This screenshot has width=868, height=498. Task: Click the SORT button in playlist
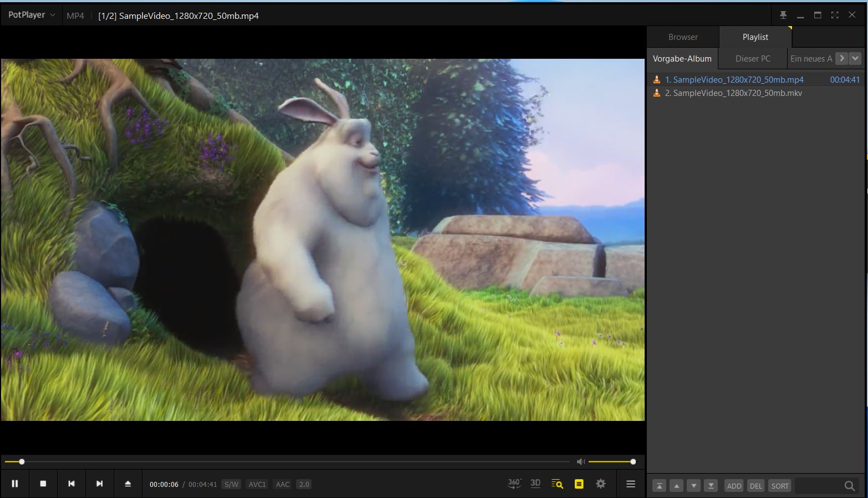coord(779,486)
